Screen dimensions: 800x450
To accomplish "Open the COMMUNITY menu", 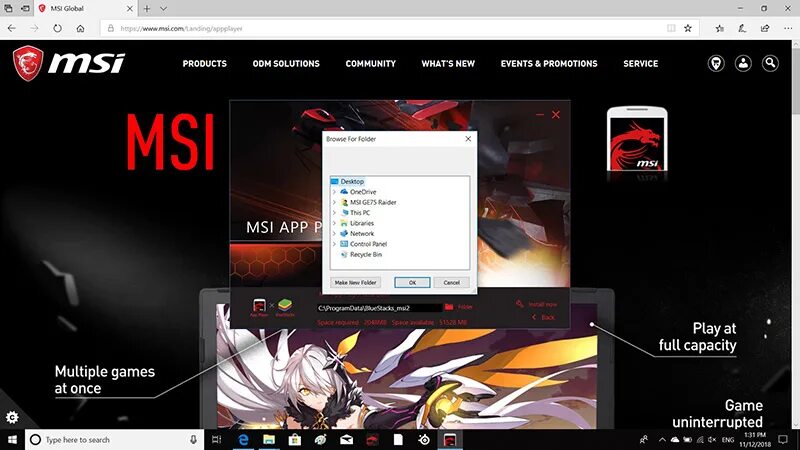I will tap(370, 64).
